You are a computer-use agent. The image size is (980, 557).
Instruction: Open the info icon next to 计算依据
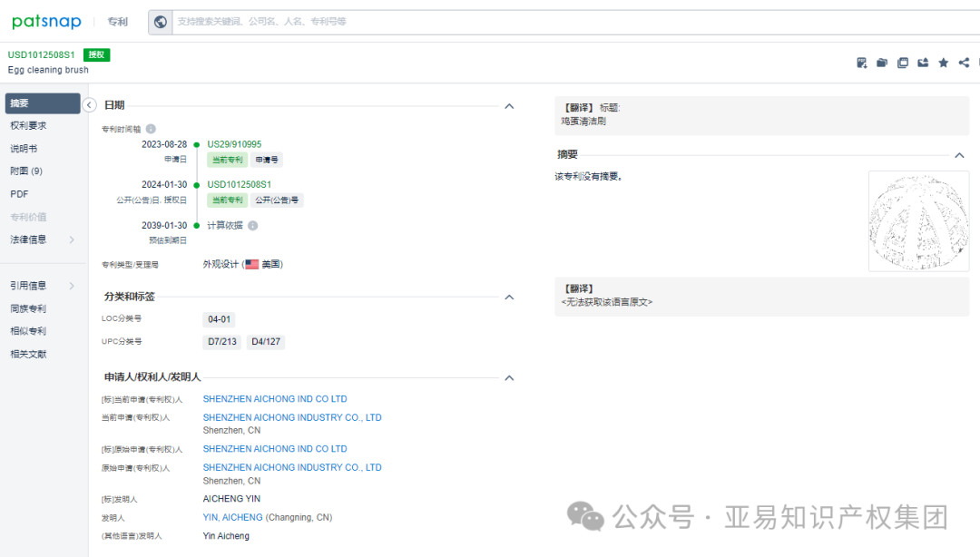pyautogui.click(x=253, y=224)
